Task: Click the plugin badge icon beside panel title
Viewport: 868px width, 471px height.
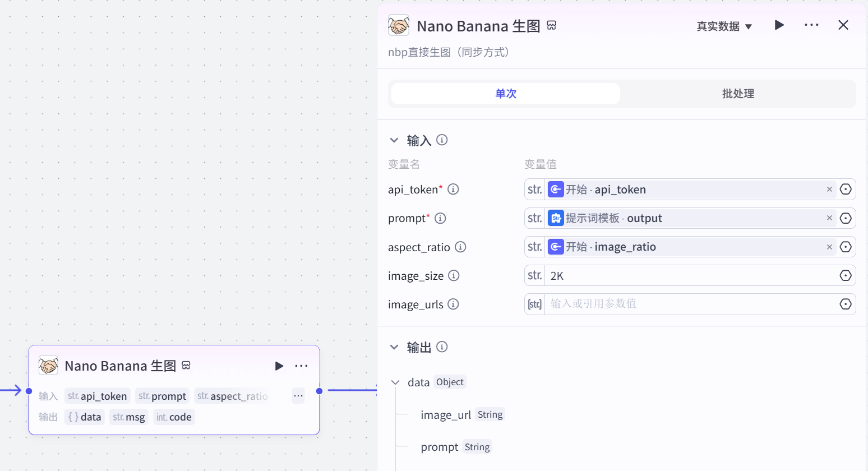Action: coord(552,25)
